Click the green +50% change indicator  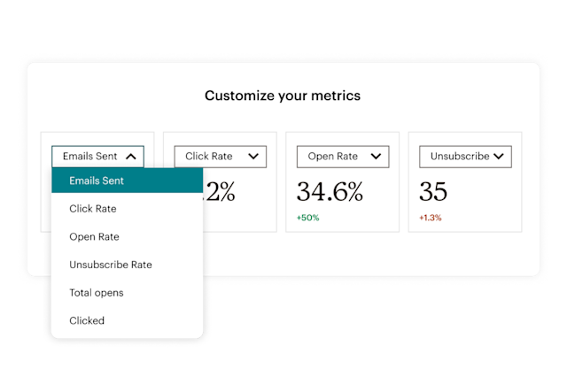(x=307, y=217)
